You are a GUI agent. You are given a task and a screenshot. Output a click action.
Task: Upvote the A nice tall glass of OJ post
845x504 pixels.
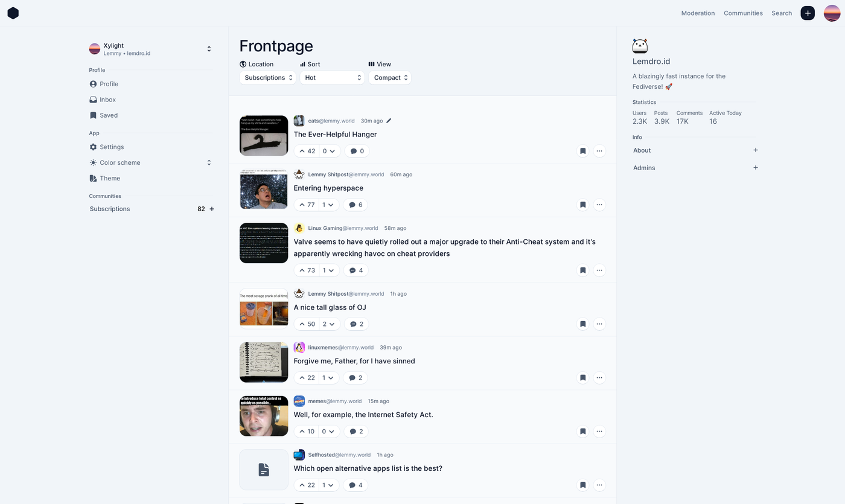pyautogui.click(x=307, y=324)
